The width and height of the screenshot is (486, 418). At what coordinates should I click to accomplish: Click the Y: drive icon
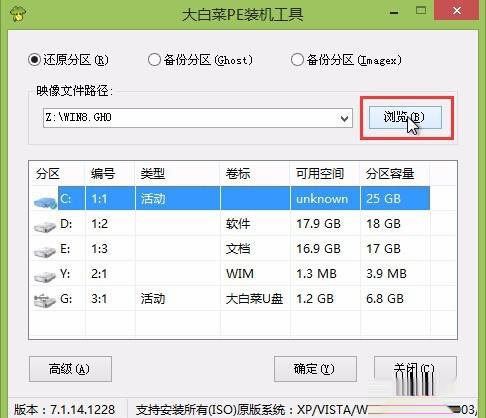point(45,277)
